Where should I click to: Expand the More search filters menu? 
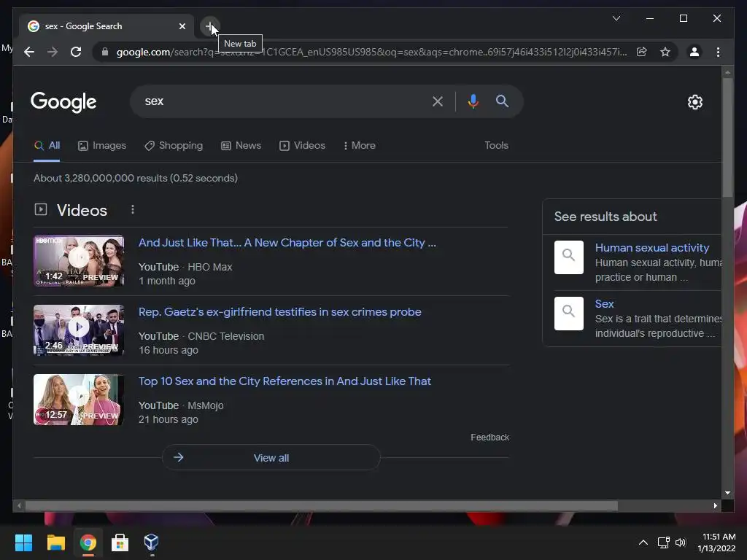click(359, 146)
